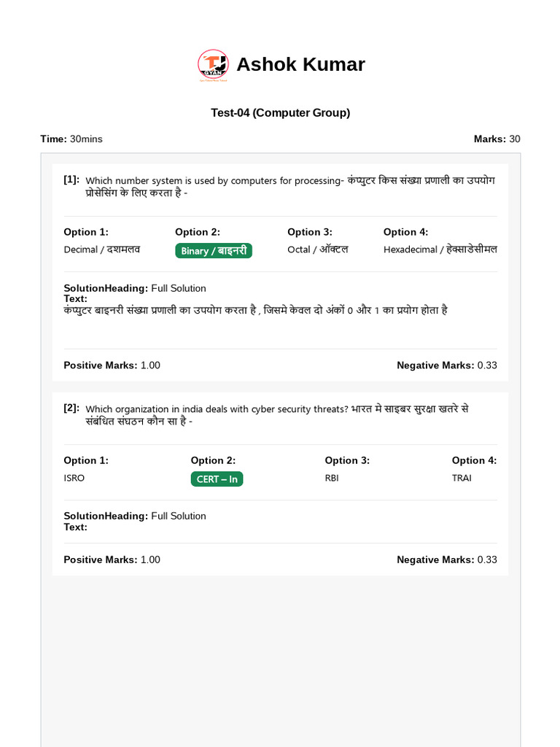560x747 pixels.
Task: Click Negative Marks 0.33 under question 2
Action: tap(446, 560)
